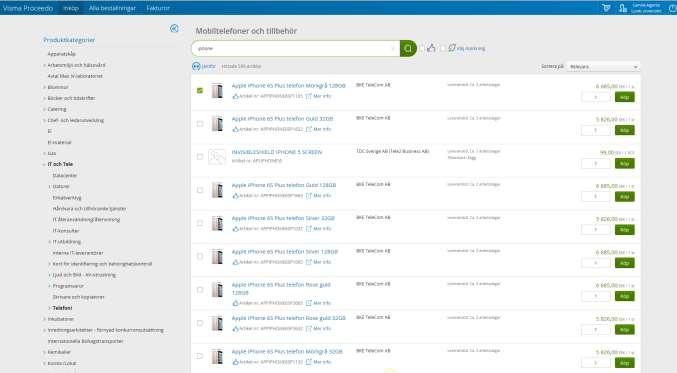Open the user profile icon in header
The height and width of the screenshot is (373, 677).
[622, 8]
